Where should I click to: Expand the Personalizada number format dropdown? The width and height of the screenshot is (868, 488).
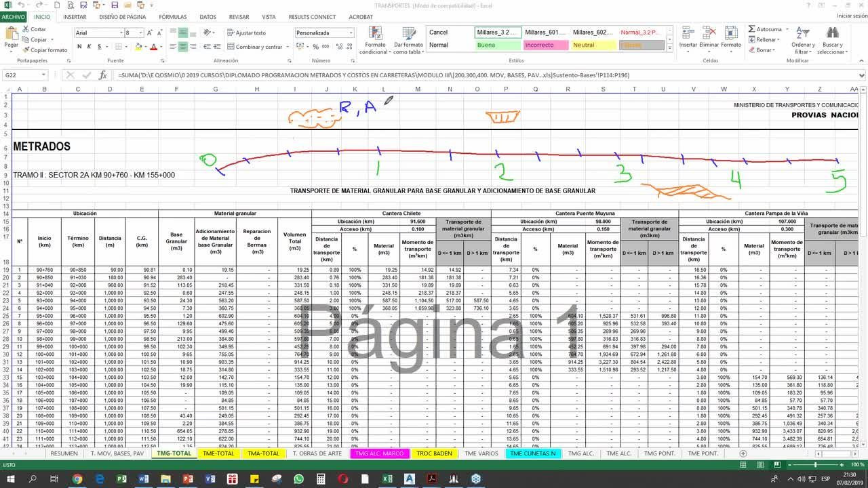point(351,33)
